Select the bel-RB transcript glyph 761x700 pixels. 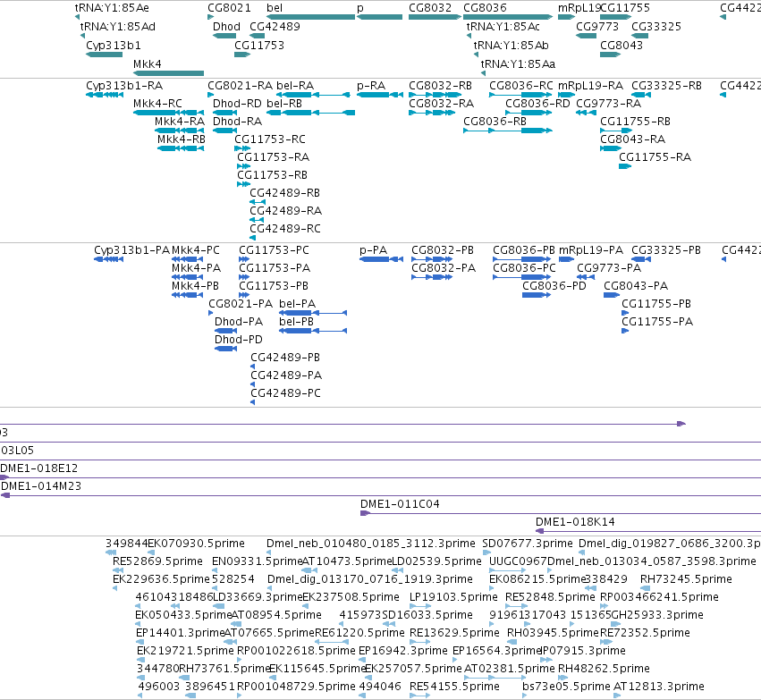coord(310,113)
